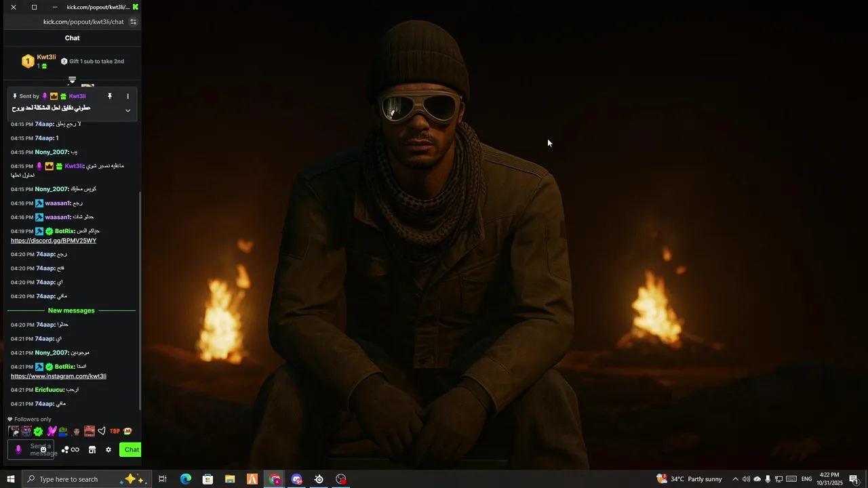Switch to Chrome window in taskbar
Viewport: 868px width, 488px height.
click(275, 479)
